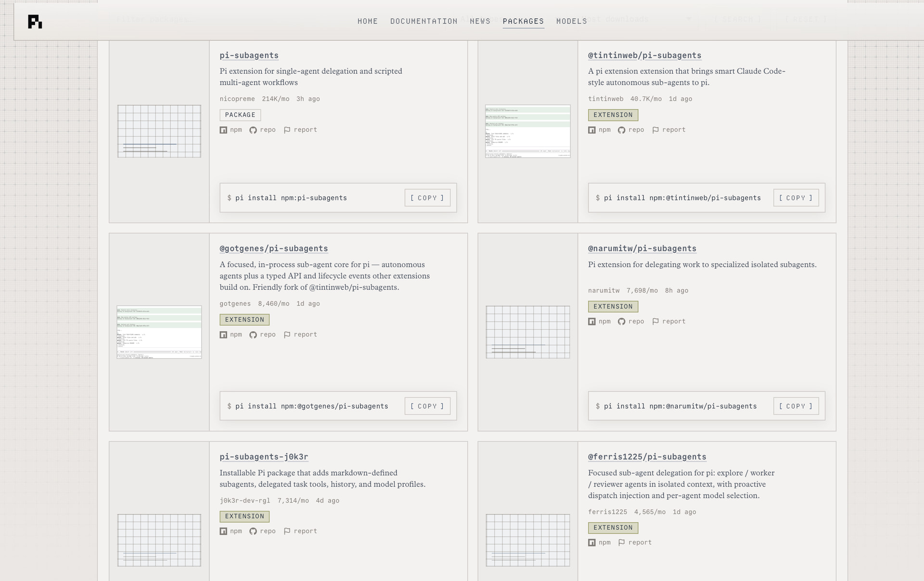Click the report flag for @ferris1225/pi-subagents
This screenshot has height=581, width=924.
pyautogui.click(x=635, y=542)
